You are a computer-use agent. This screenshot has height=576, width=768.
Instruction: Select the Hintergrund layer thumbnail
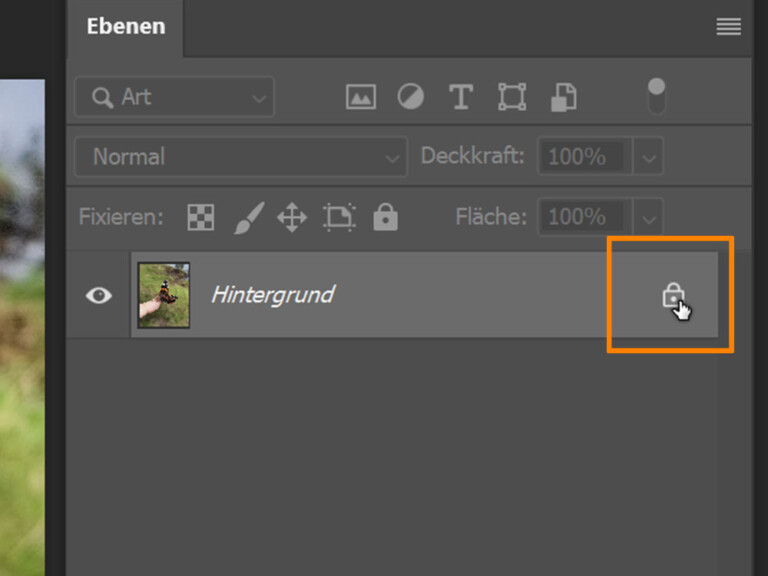(x=164, y=295)
